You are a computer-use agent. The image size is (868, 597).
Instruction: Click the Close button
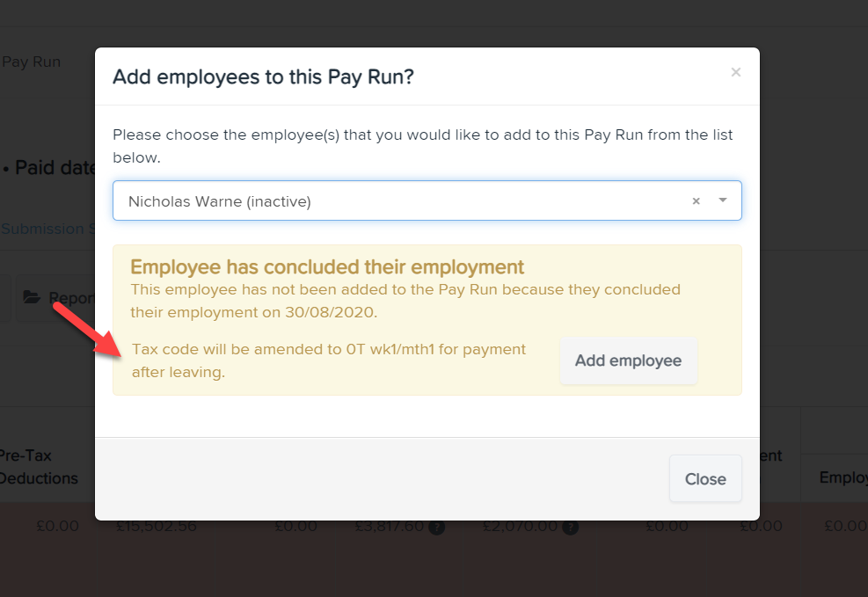pos(704,478)
